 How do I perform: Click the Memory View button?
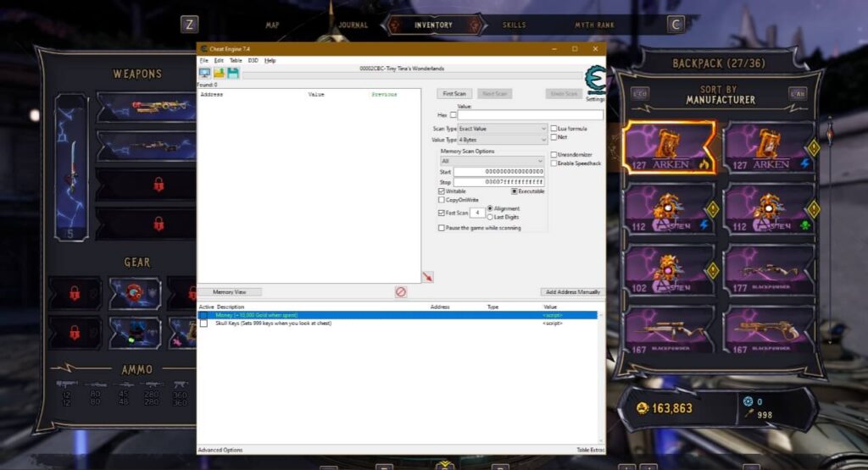tap(229, 292)
